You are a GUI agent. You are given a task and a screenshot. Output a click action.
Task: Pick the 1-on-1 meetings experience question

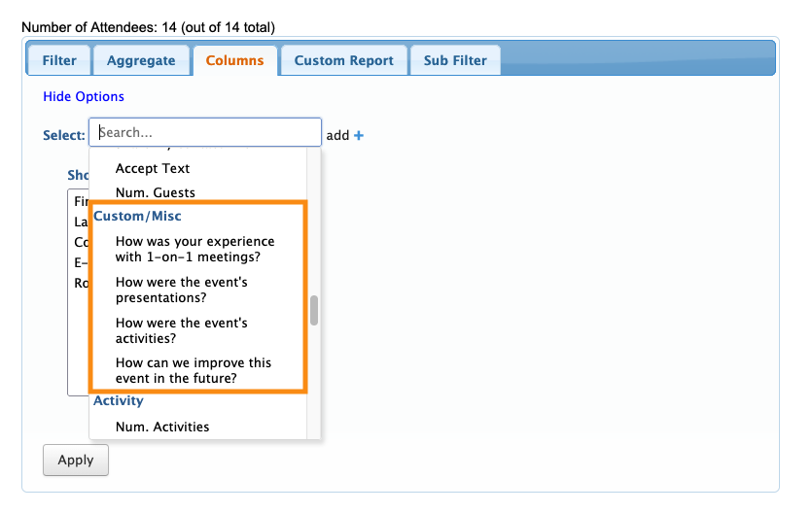coord(194,249)
